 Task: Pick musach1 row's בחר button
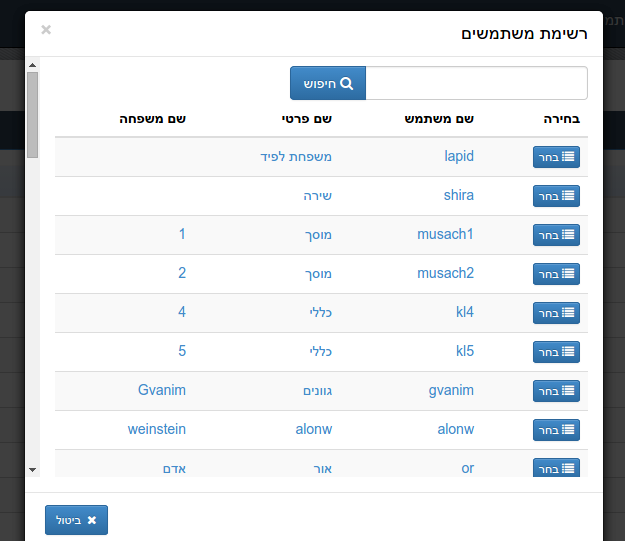pyautogui.click(x=556, y=235)
